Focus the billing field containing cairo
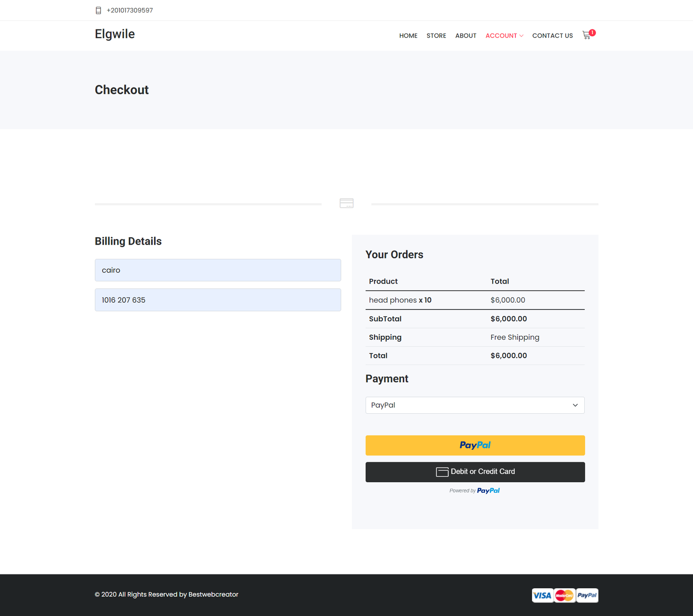This screenshot has width=693, height=616. tap(217, 270)
